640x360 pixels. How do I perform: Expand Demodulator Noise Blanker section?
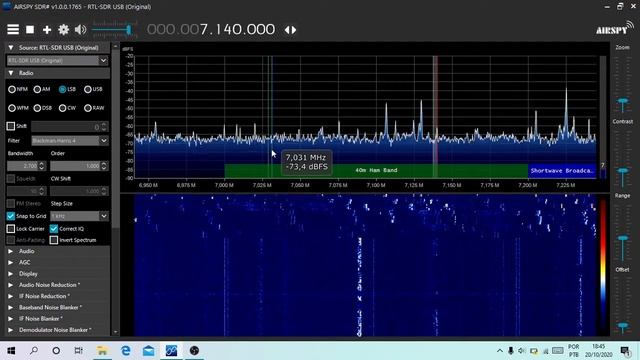(11, 330)
